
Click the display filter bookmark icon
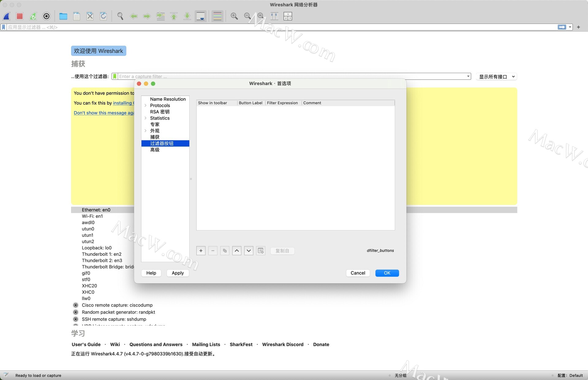(4, 27)
